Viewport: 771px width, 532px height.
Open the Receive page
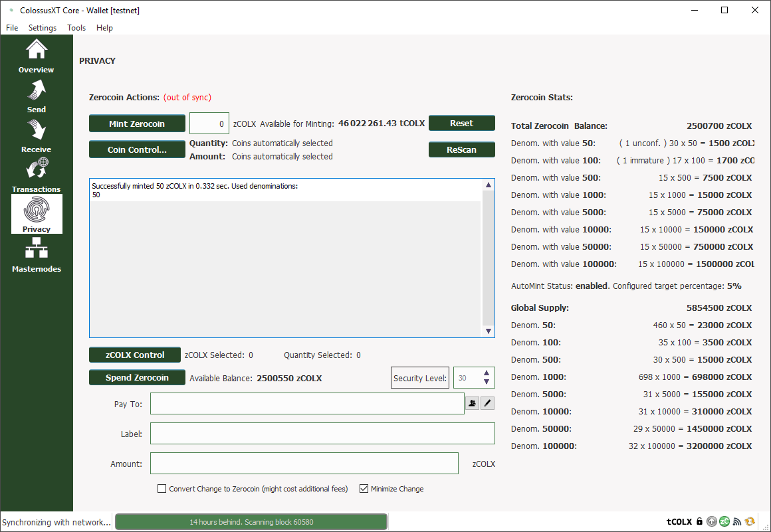point(37,135)
